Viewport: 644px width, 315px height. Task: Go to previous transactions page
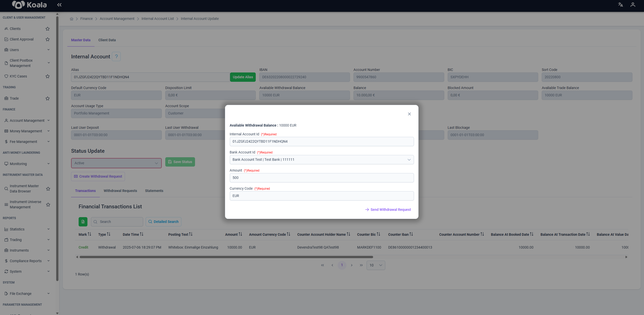click(332, 265)
